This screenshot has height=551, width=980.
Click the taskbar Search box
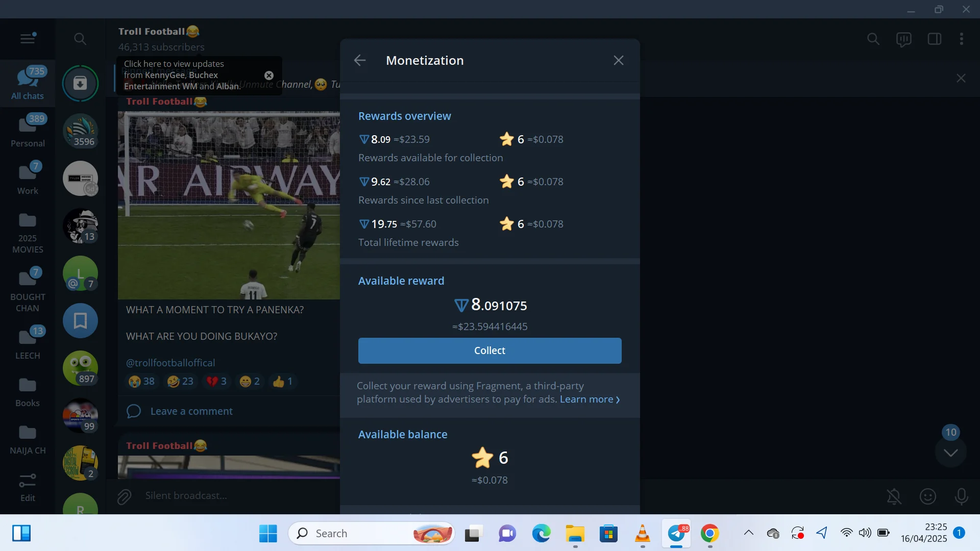point(372,534)
